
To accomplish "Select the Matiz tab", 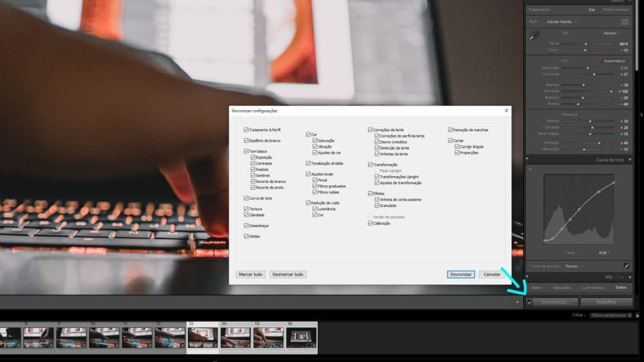I will [536, 287].
